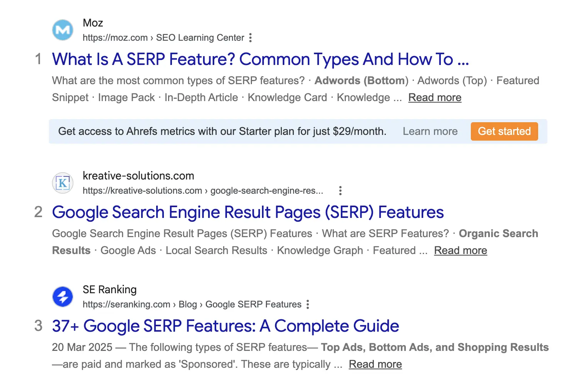Screen dimensions: 587x392
Task: Click the kreative-solutions.com favicon
Action: [63, 183]
